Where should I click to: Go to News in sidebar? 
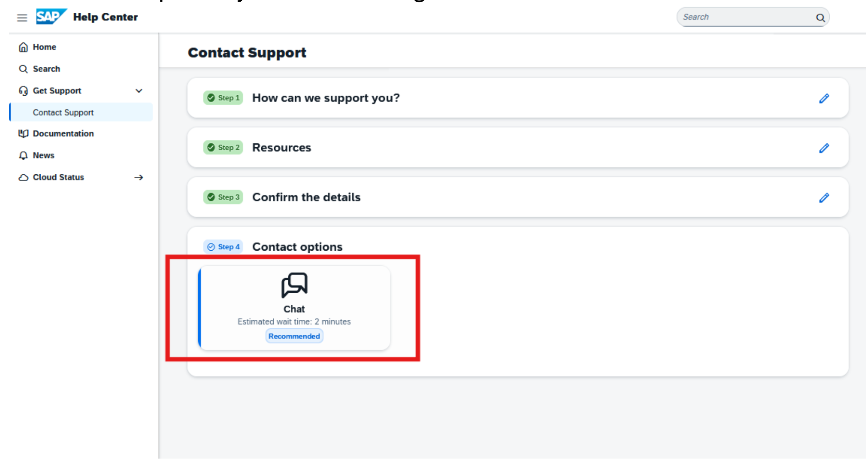43,155
